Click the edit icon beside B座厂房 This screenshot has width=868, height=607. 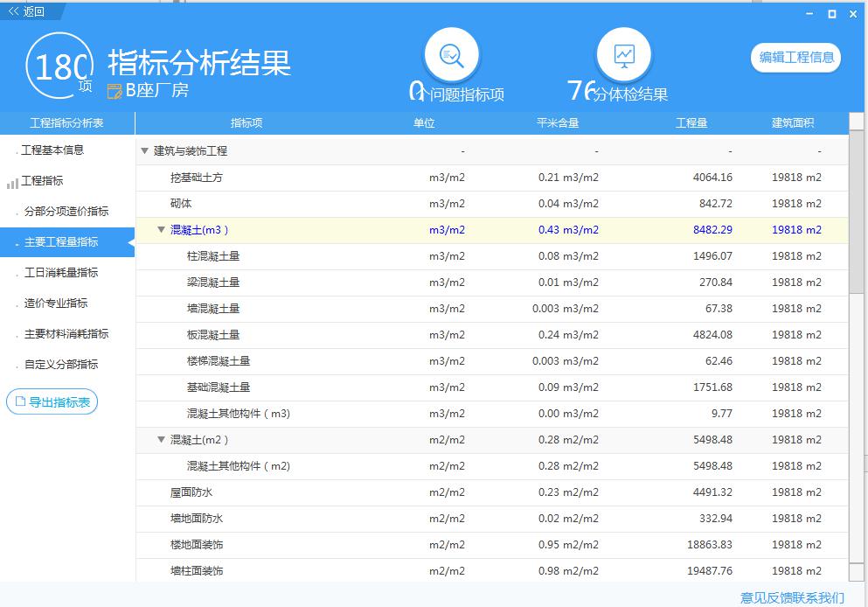[115, 91]
